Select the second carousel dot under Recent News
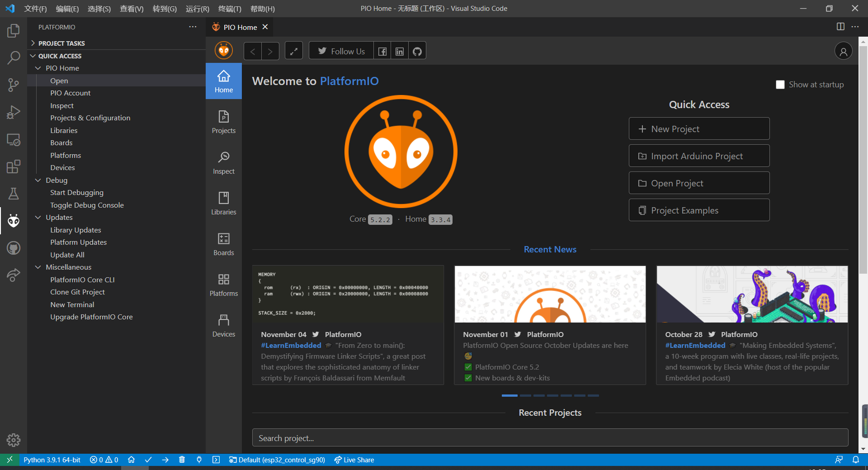This screenshot has width=868, height=470. pyautogui.click(x=526, y=395)
